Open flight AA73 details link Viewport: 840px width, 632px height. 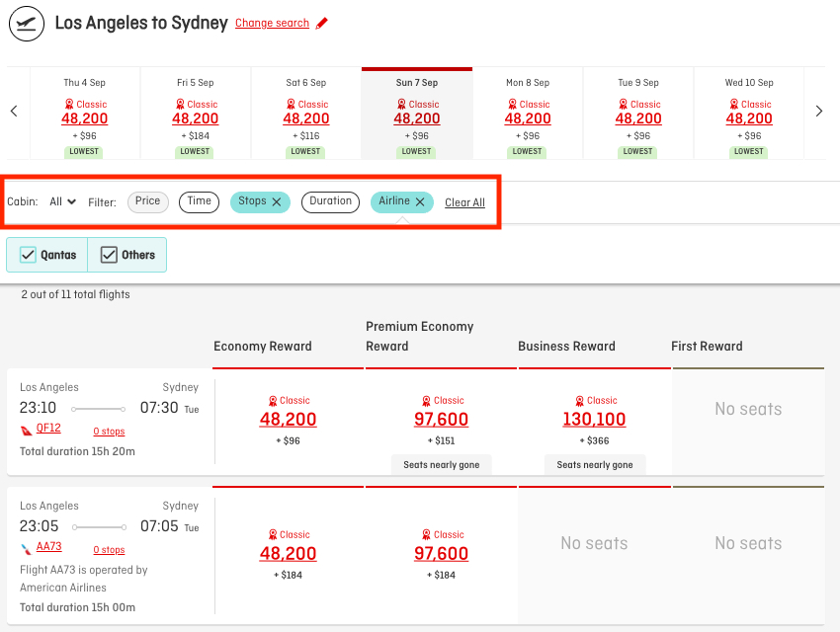point(48,547)
